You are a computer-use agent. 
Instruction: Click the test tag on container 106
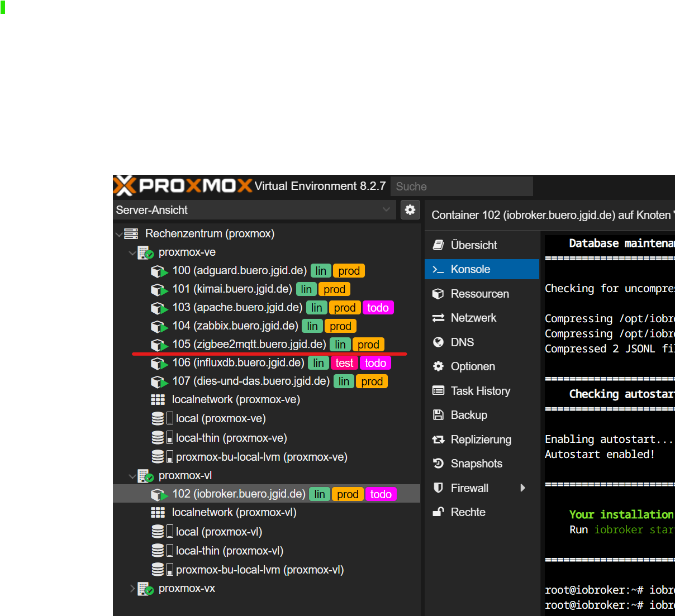(344, 363)
